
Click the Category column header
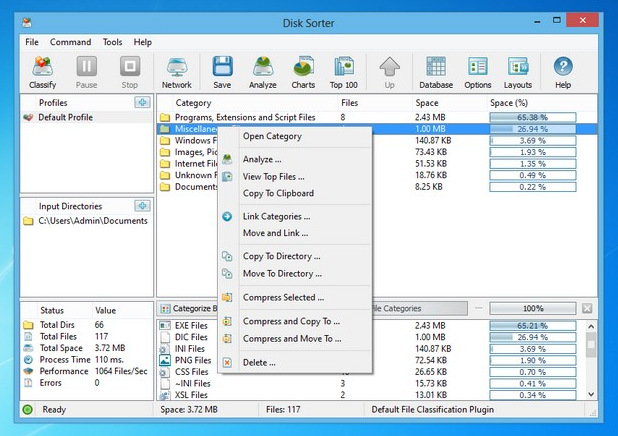pyautogui.click(x=193, y=103)
